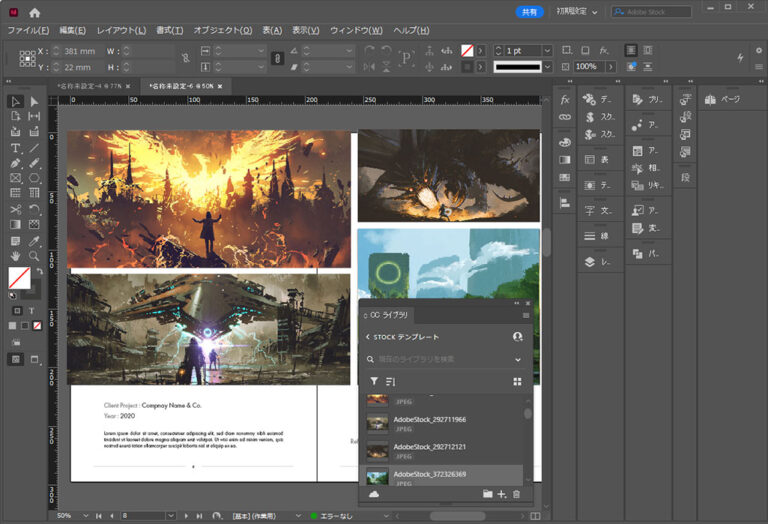Select the Direct Selection tool
This screenshot has width=768, height=524.
34,101
